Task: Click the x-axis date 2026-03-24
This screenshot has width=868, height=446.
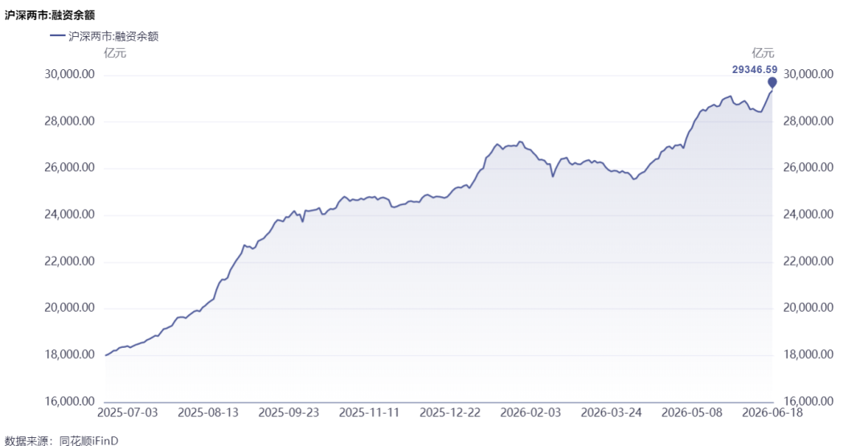Action: (612, 412)
